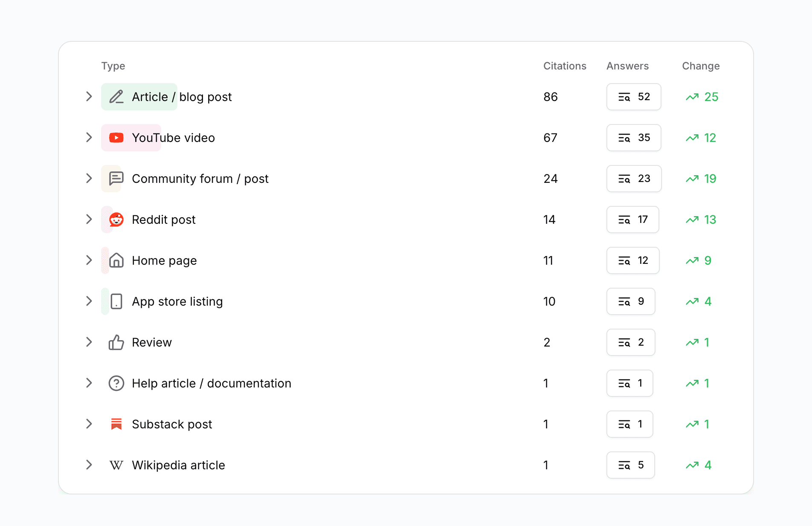This screenshot has height=526, width=812.
Task: Expand the Reddit post row
Action: pyautogui.click(x=89, y=220)
